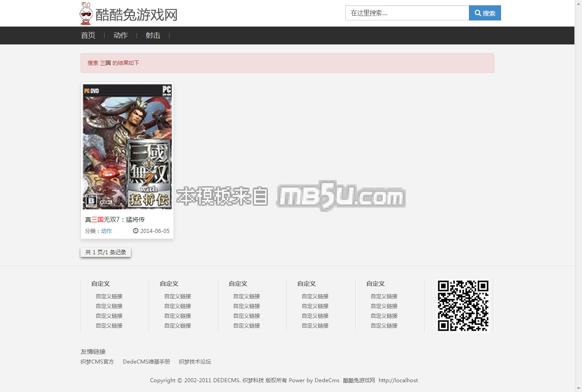The width and height of the screenshot is (582, 392).
Task: Open the 真三国无双7：猛将传 title link
Action: 115,220
